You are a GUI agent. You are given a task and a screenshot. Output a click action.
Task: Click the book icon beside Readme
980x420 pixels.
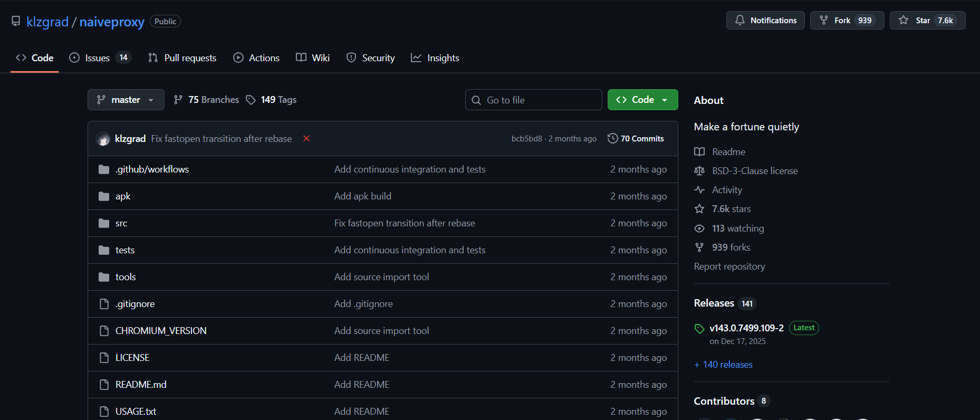point(699,152)
